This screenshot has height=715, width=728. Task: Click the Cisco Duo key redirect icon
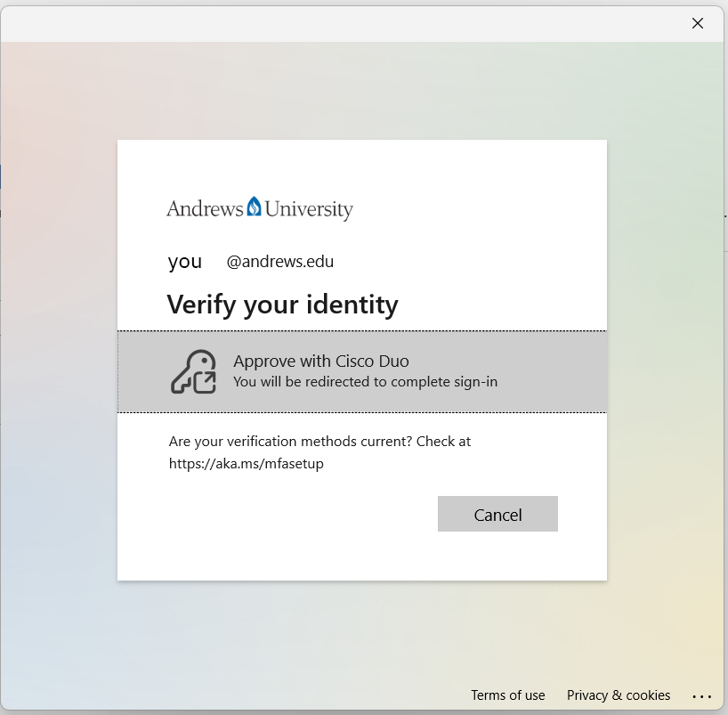coord(194,371)
